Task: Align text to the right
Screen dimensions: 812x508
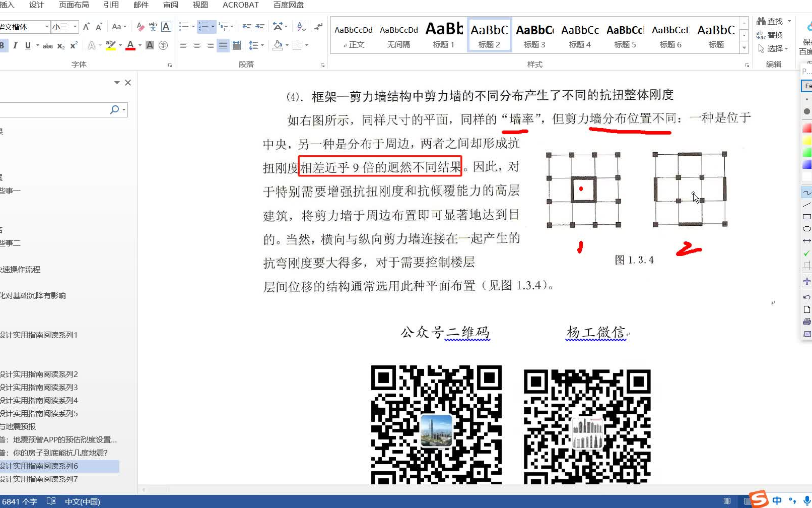Action: (210, 45)
